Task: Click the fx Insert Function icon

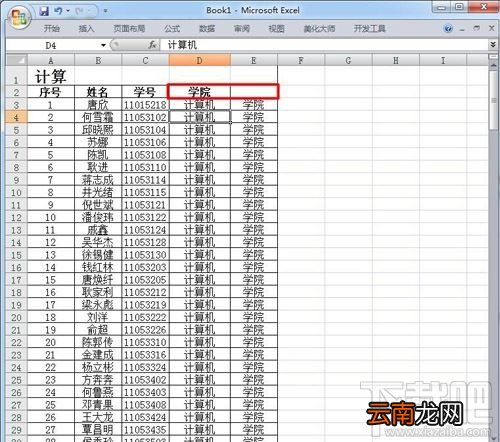Action: tap(153, 45)
